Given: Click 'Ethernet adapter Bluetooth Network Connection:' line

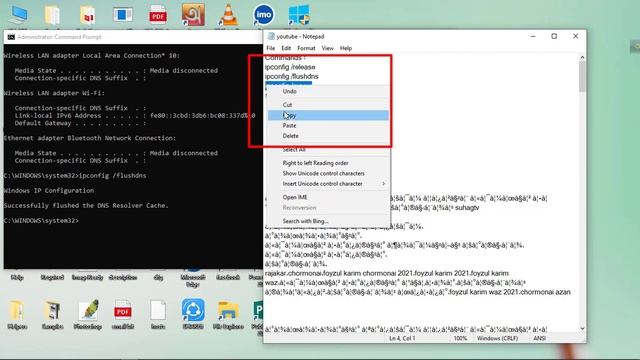Looking at the screenshot, I should coord(90,138).
